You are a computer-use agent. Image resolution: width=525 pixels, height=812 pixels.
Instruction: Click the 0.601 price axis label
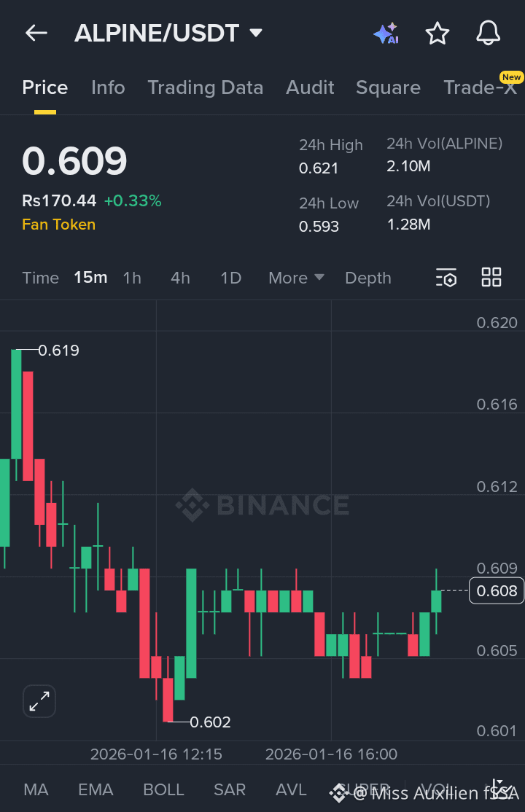tap(497, 731)
